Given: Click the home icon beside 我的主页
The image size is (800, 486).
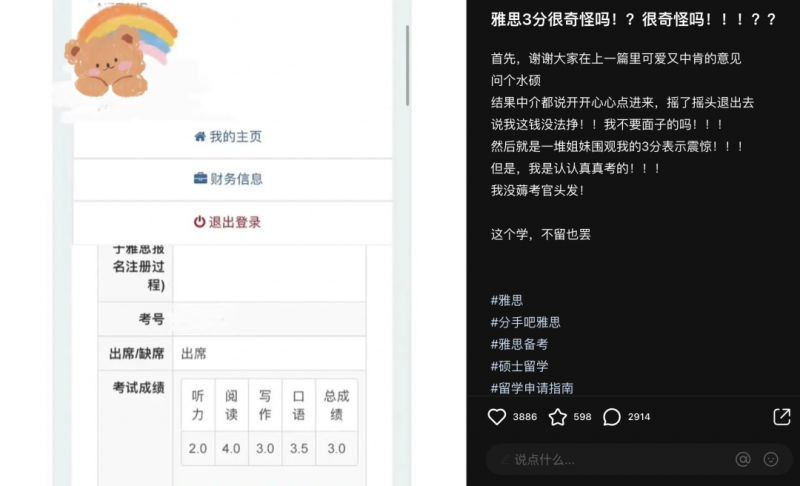Looking at the screenshot, I should (x=200, y=136).
